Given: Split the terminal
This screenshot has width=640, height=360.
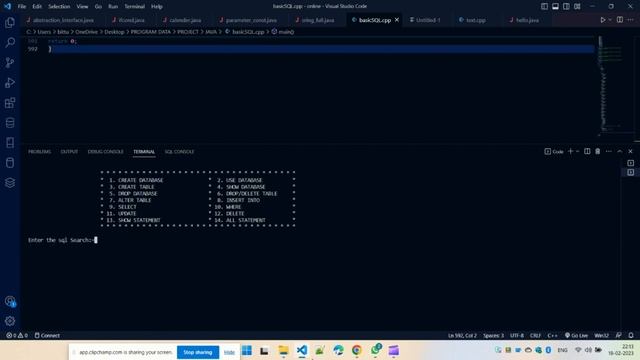Looking at the screenshot, I should (x=587, y=151).
